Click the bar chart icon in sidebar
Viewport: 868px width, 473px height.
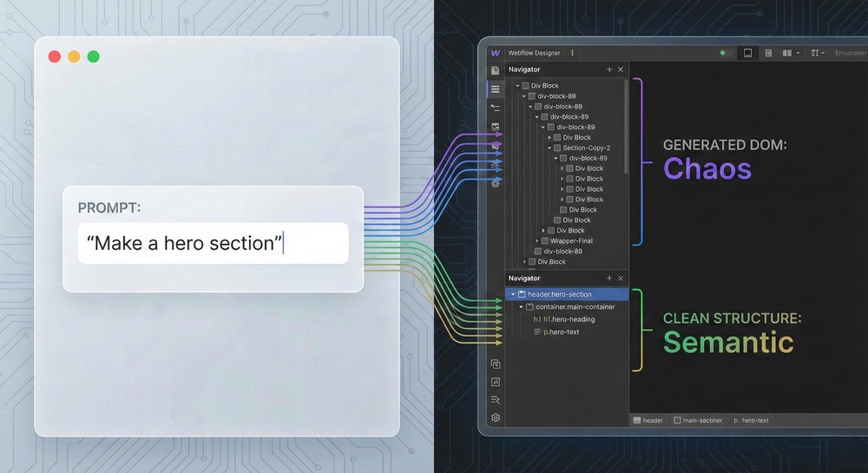click(496, 382)
